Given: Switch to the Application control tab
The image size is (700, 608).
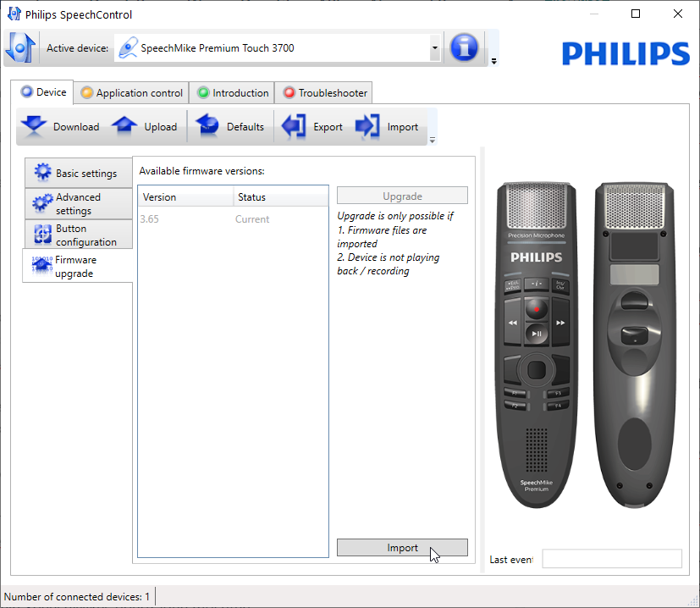Looking at the screenshot, I should pyautogui.click(x=131, y=93).
